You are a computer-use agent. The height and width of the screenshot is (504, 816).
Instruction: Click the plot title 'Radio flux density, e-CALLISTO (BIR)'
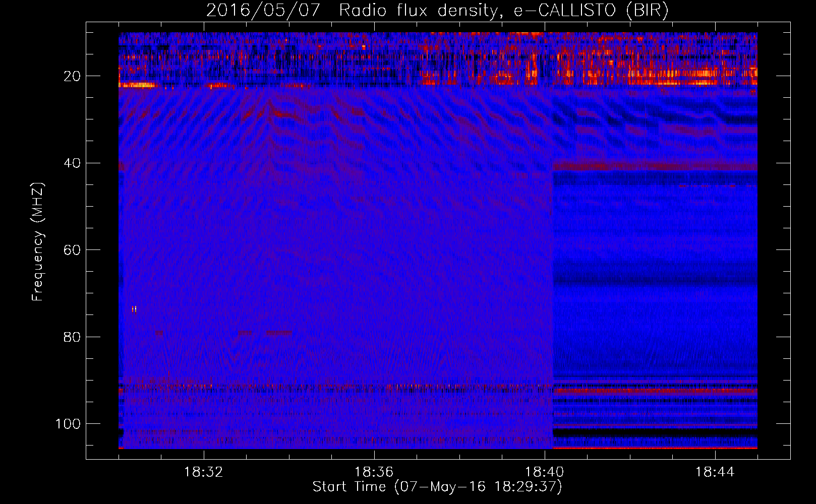pyautogui.click(x=503, y=10)
